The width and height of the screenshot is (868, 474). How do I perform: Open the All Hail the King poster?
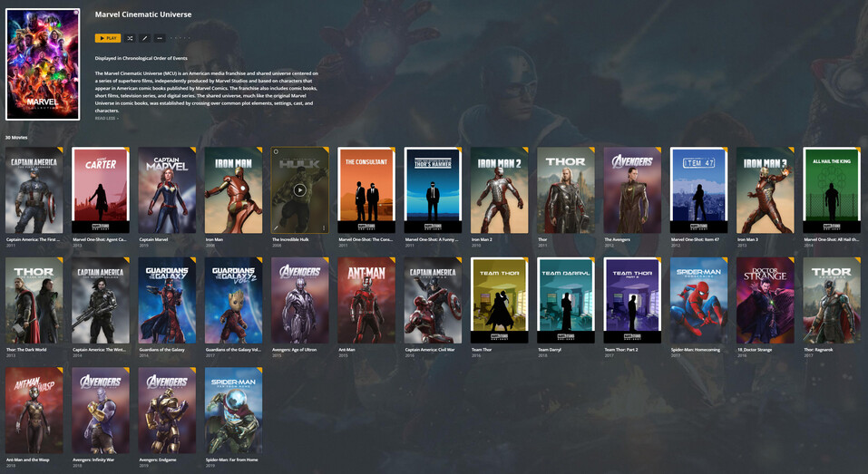(x=832, y=190)
